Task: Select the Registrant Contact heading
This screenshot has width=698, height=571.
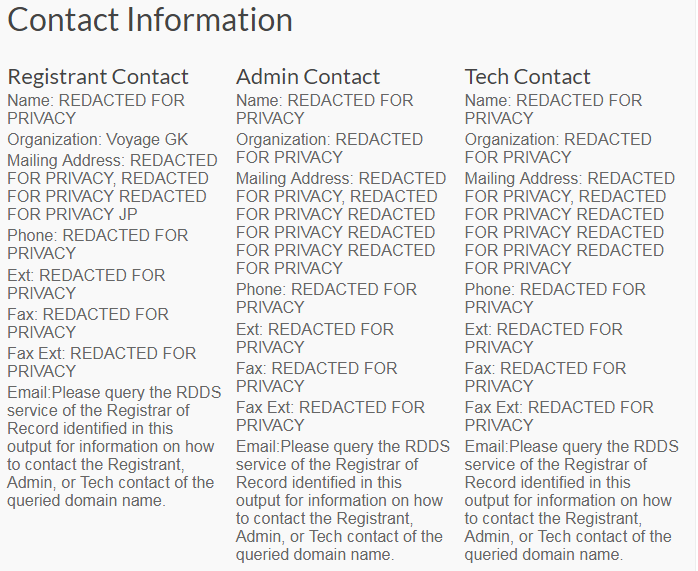Action: (98, 77)
